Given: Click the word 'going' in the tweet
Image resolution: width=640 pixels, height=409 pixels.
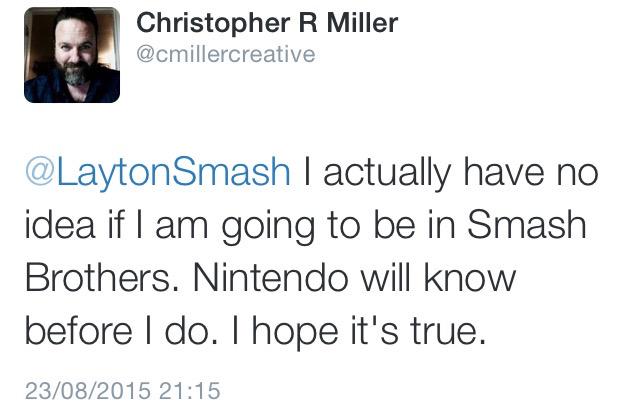Looking at the screenshot, I should pos(268,227).
